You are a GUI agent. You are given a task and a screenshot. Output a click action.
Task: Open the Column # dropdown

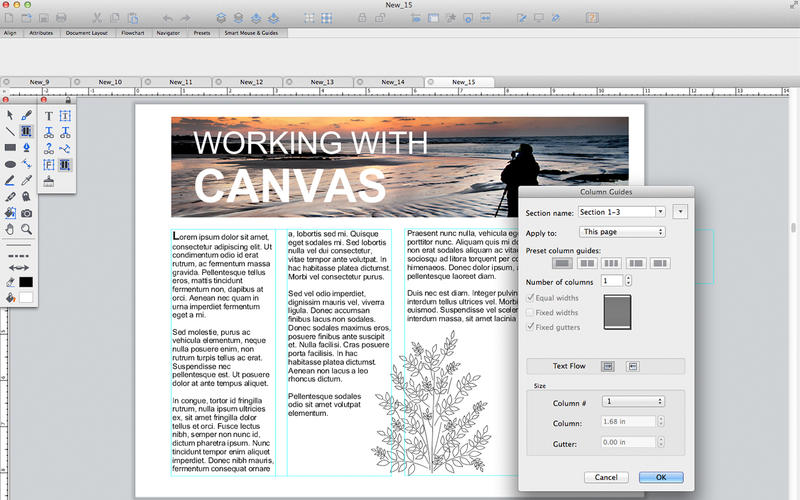633,402
